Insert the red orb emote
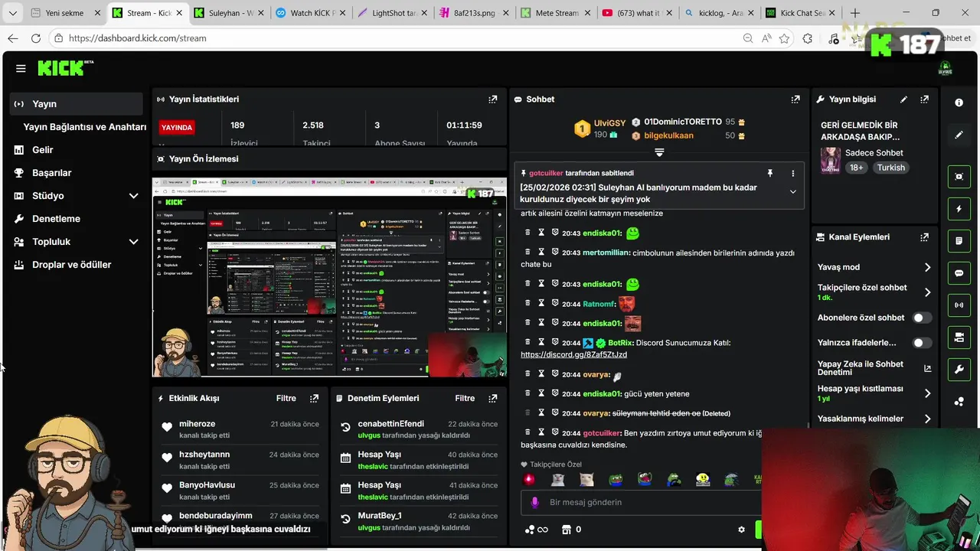 click(529, 480)
